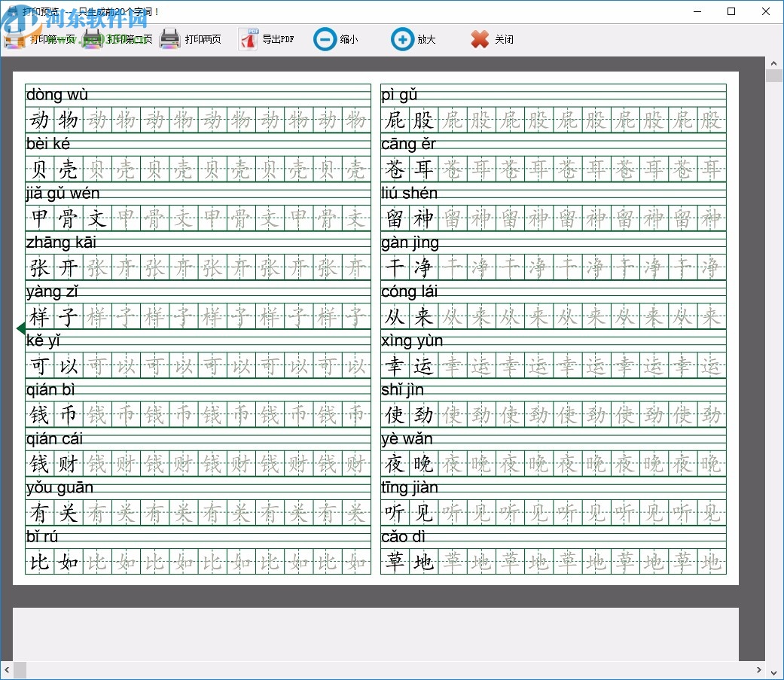This screenshot has width=784, height=680.
Task: Click inside the horizontal scrollbar track
Action: 377,669
